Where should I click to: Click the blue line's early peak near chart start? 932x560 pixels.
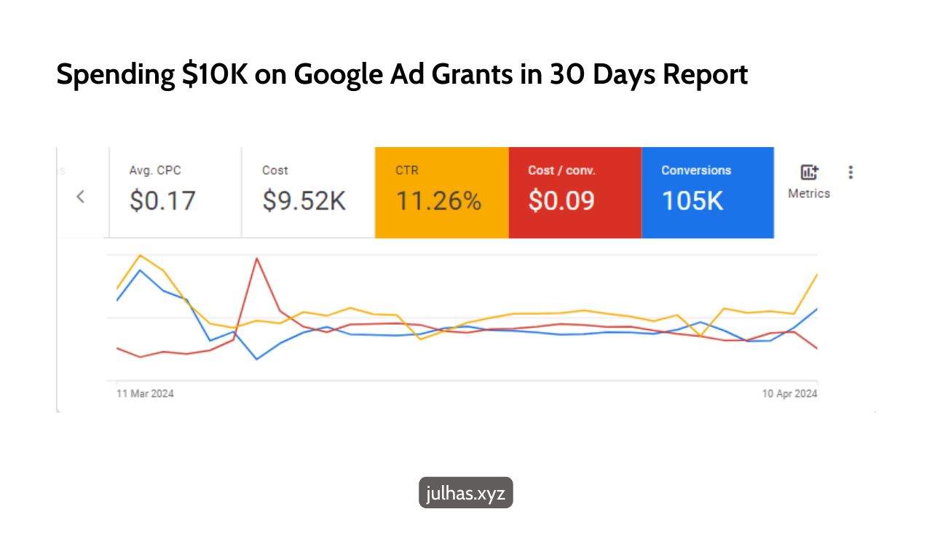pyautogui.click(x=140, y=270)
